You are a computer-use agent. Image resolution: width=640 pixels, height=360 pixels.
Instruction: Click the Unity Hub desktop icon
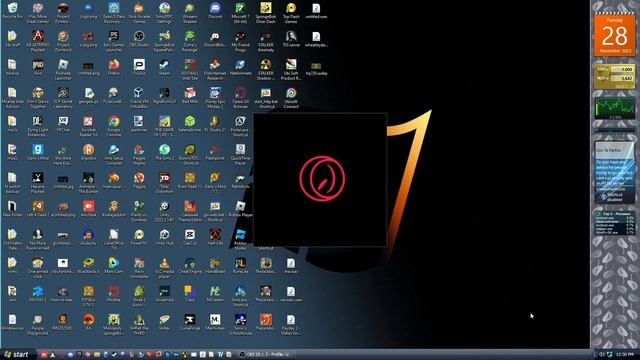(164, 238)
